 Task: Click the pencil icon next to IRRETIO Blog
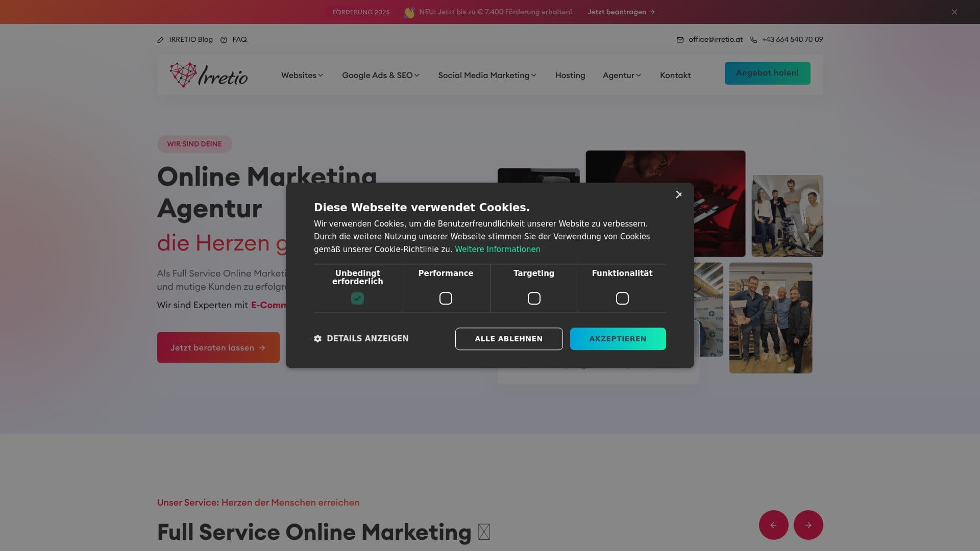click(x=161, y=39)
